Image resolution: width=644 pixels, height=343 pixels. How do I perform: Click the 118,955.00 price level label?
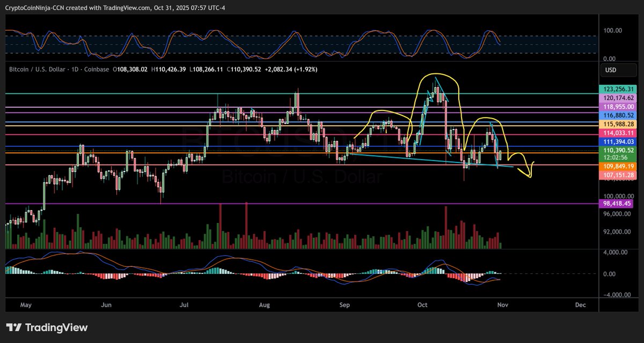[617, 107]
